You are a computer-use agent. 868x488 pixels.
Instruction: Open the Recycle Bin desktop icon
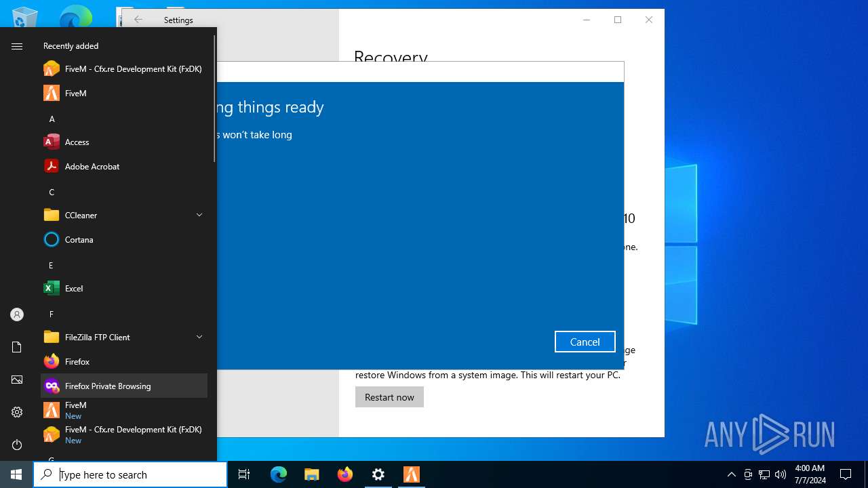(24, 18)
